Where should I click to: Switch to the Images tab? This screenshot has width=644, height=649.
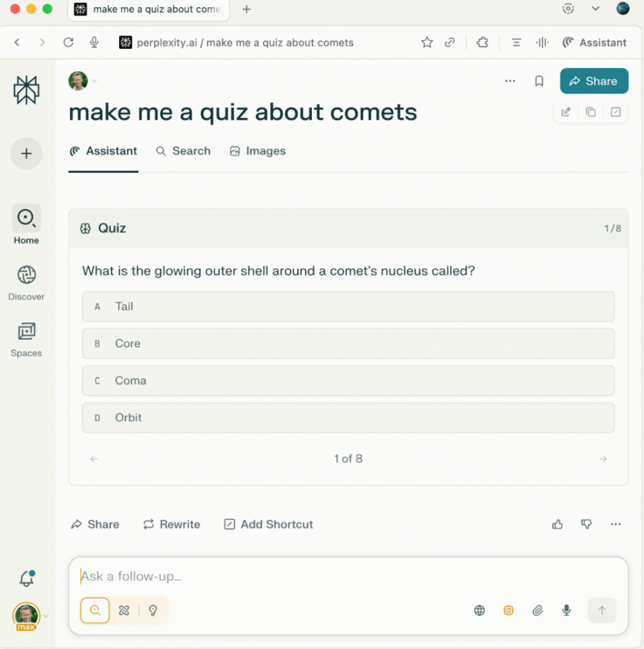point(257,151)
